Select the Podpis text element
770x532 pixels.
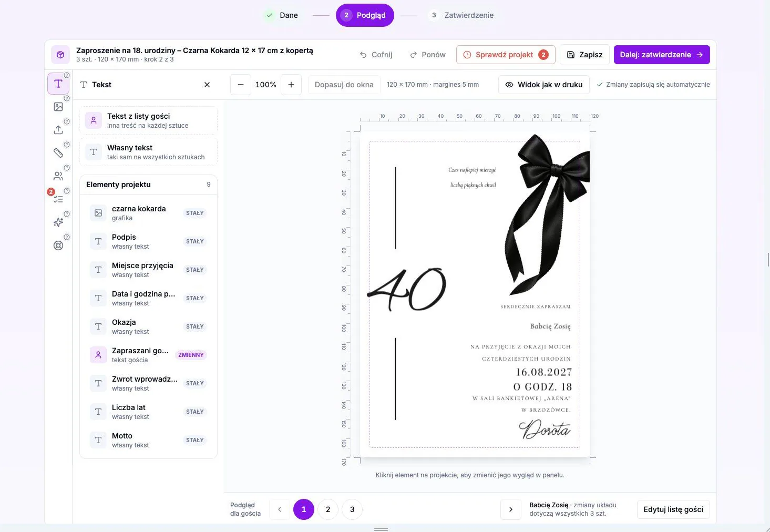tap(148, 241)
